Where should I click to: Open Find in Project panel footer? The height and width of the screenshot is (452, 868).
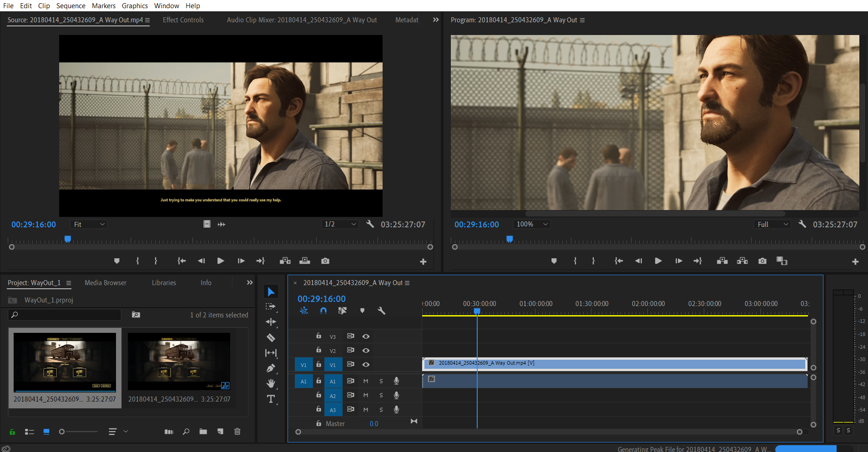186,432
